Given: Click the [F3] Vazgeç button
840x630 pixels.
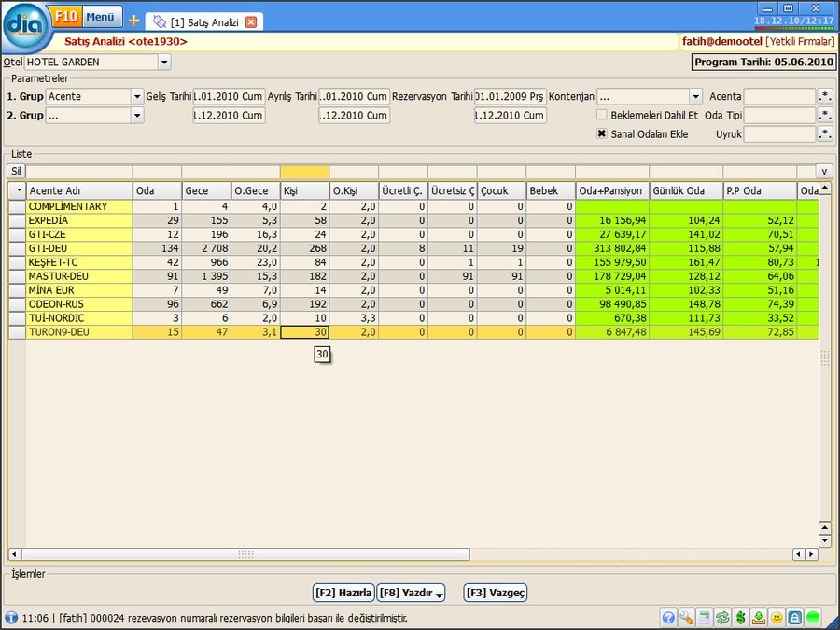Looking at the screenshot, I should pyautogui.click(x=495, y=593).
